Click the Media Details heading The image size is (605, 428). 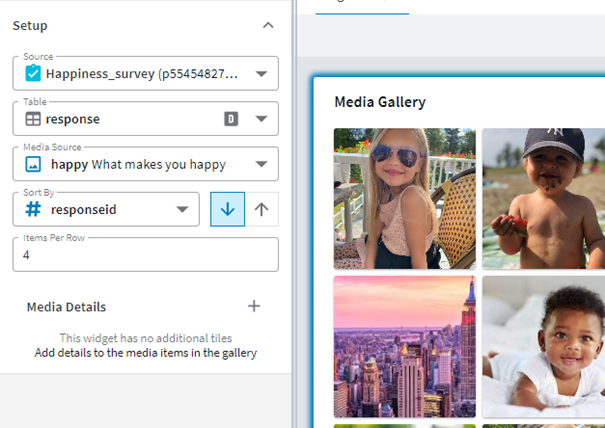66,307
